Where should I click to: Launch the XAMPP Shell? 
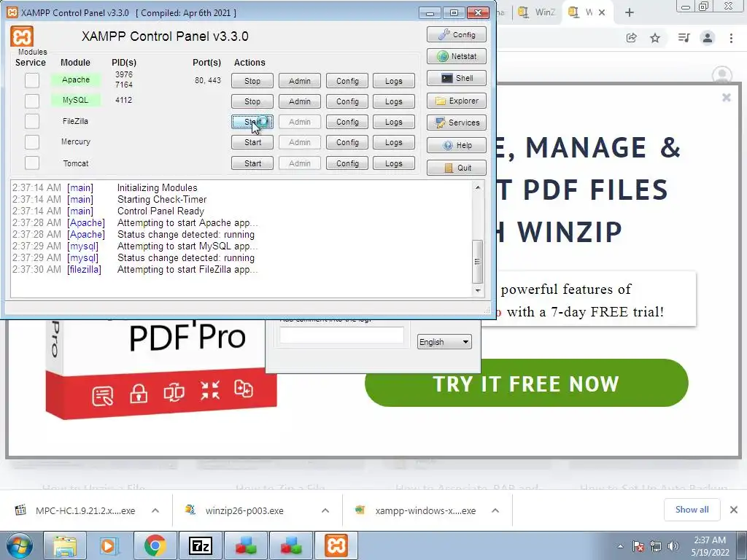[x=457, y=78]
